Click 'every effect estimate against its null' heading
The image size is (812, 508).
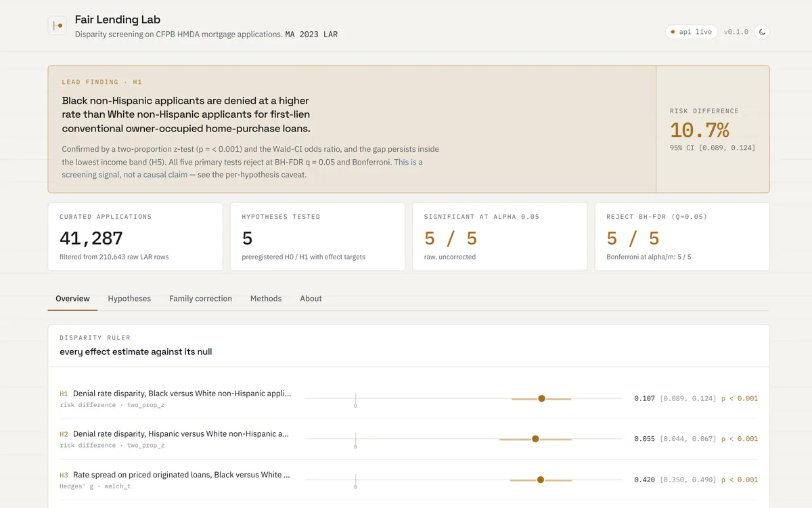(x=136, y=352)
